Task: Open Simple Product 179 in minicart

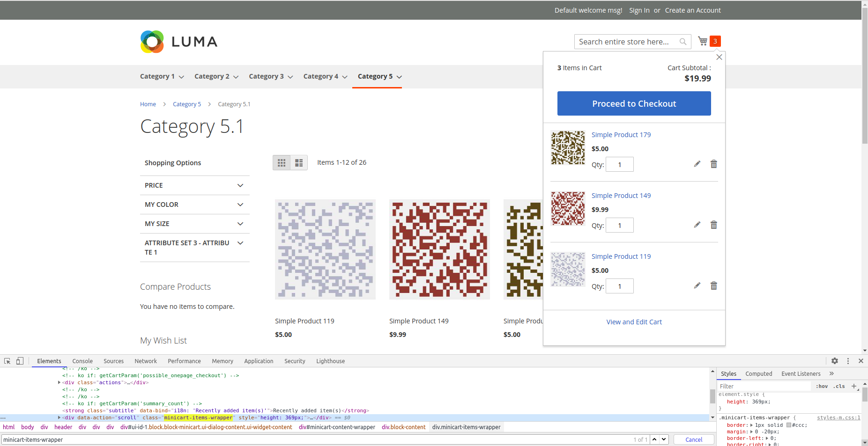Action: click(621, 135)
